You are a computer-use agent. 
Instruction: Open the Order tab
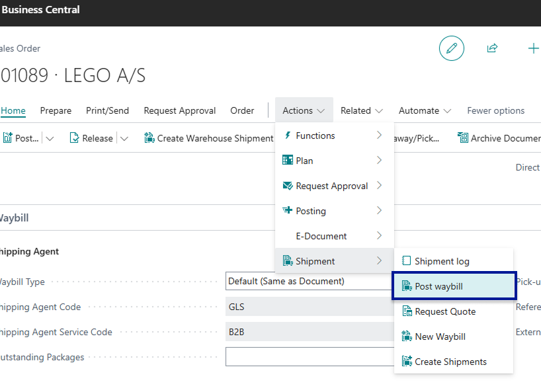click(x=242, y=110)
